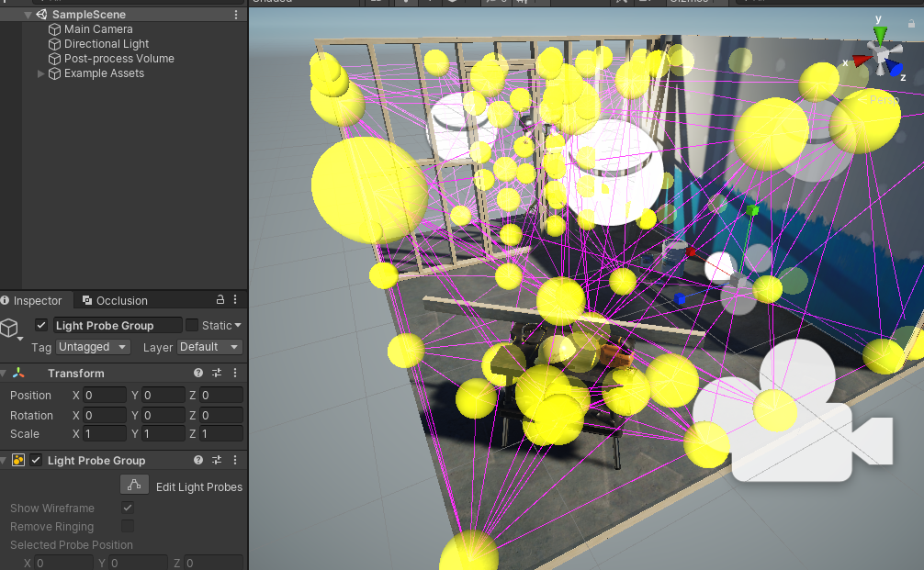Click the Post-process Volume cube icon

pos(55,59)
